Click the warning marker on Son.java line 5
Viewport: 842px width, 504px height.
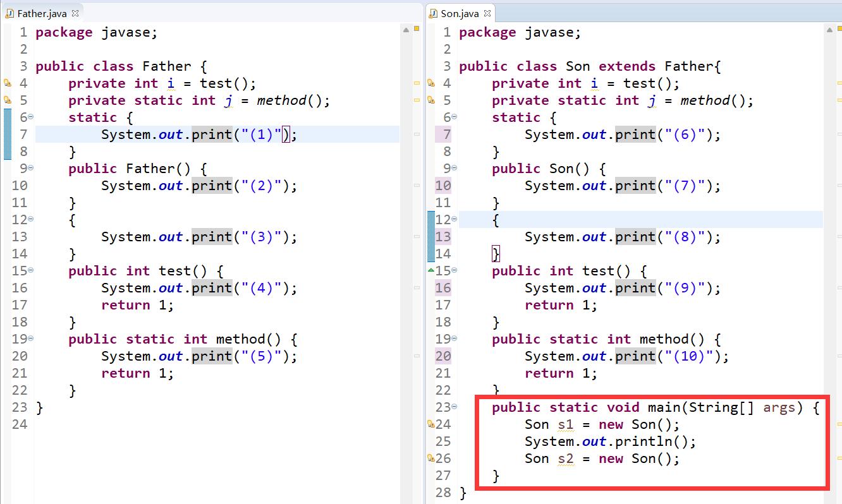431,100
